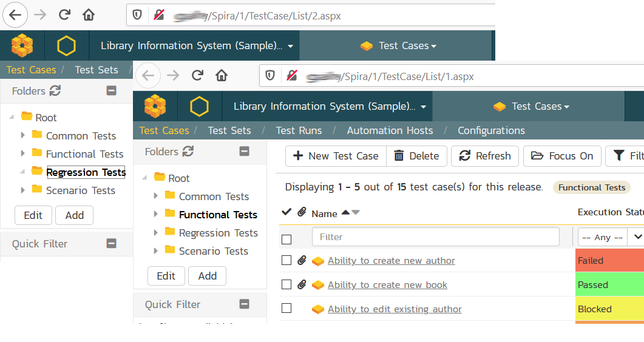Open the Execution Status '-- Any --' dropdown
The height and width of the screenshot is (342, 644).
pos(610,237)
